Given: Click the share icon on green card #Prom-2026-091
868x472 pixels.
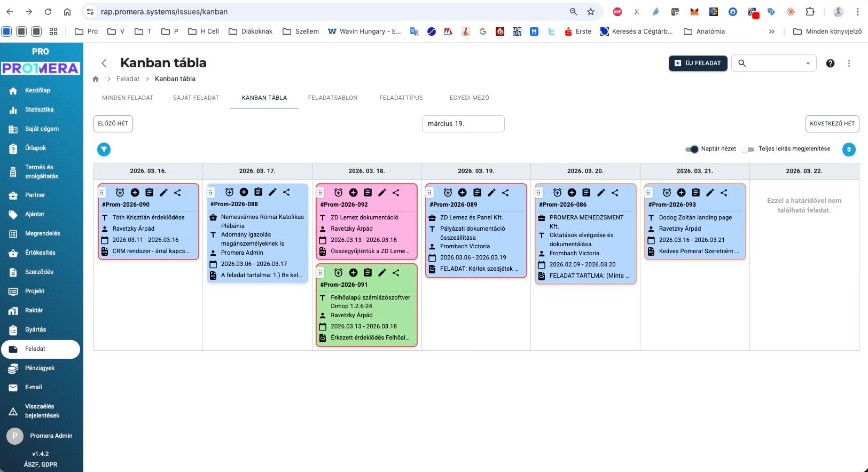Looking at the screenshot, I should click(x=396, y=273).
